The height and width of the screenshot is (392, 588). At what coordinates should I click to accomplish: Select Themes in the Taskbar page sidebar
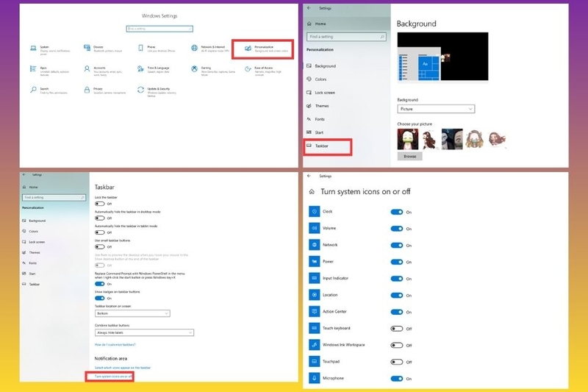pyautogui.click(x=35, y=252)
